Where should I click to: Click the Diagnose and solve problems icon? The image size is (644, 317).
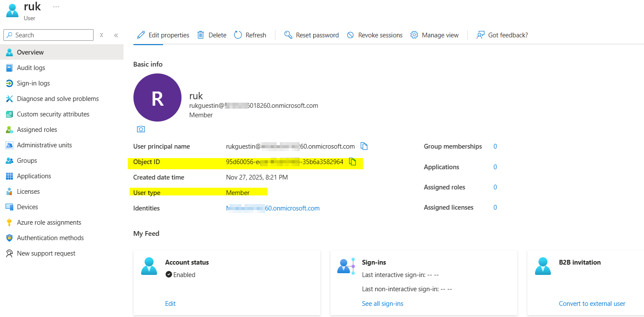pos(9,98)
